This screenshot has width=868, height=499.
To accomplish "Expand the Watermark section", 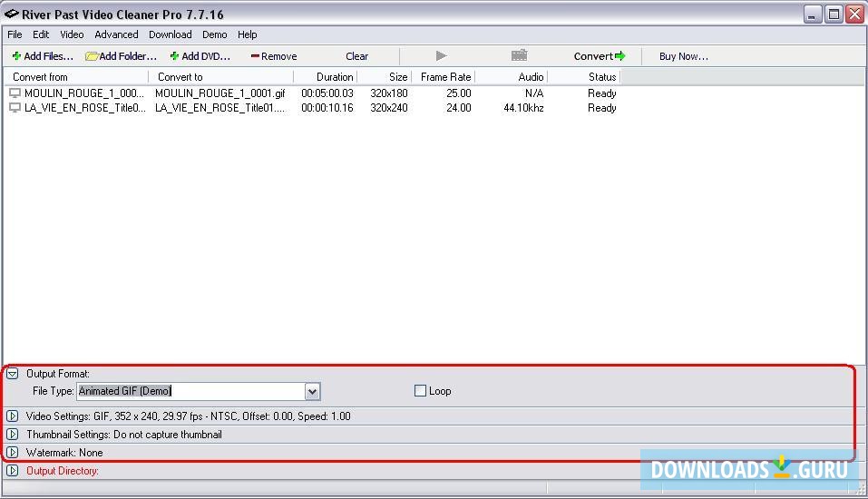I will click(12, 453).
